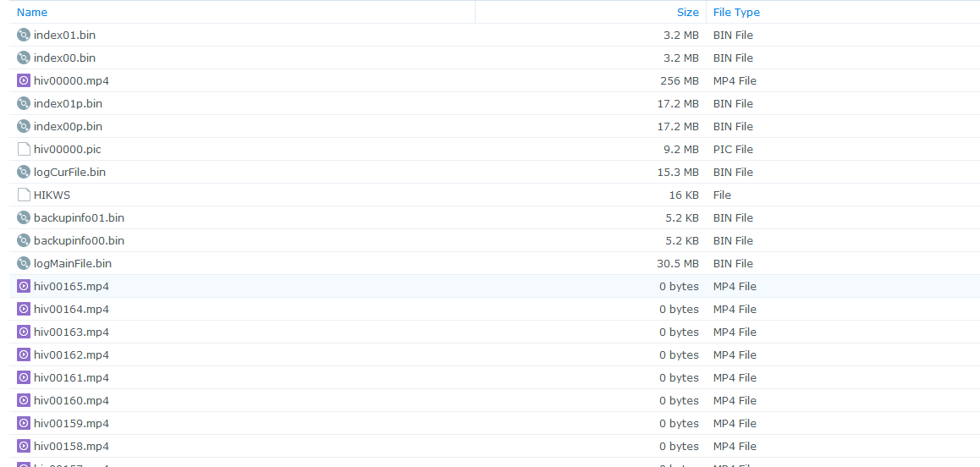Select the backupinfo00.bin file name
The image size is (980, 467).
pos(79,241)
